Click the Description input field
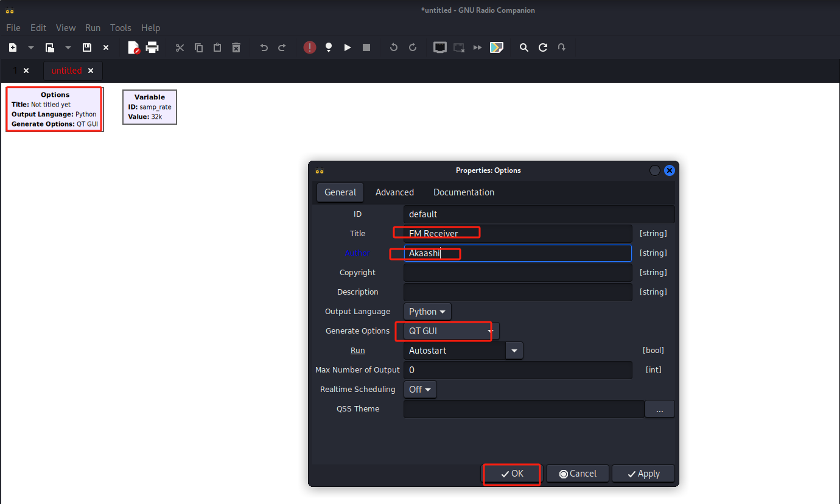Viewport: 840px width, 504px height. tap(517, 292)
